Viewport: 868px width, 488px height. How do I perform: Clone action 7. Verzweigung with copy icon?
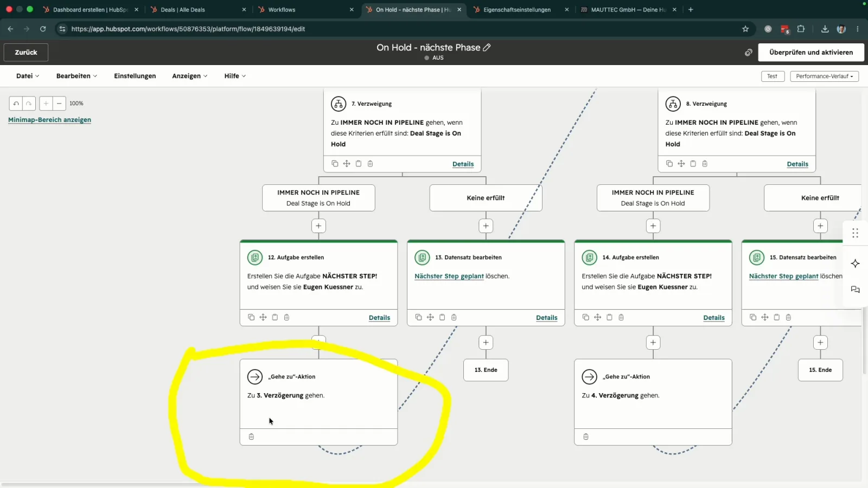coord(335,164)
